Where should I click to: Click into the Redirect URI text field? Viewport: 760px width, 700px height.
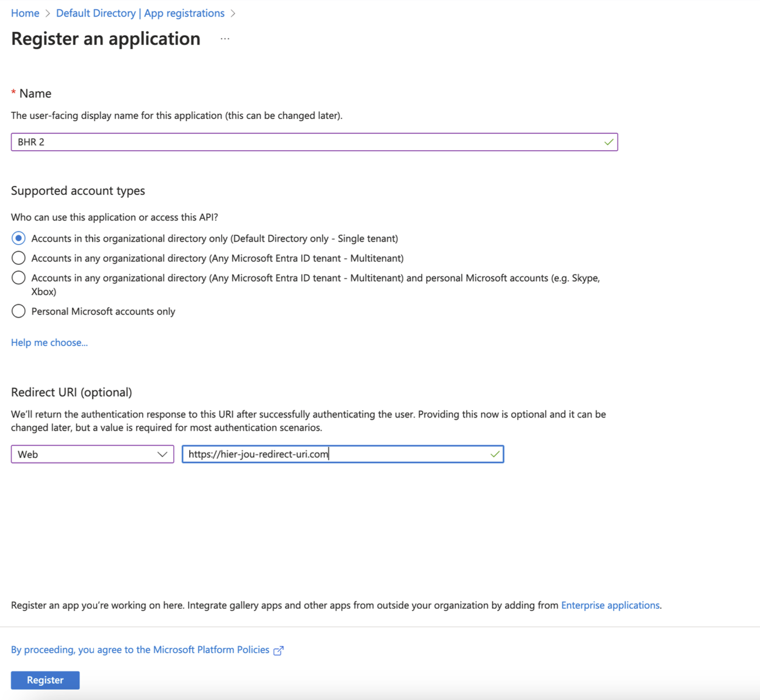(343, 454)
